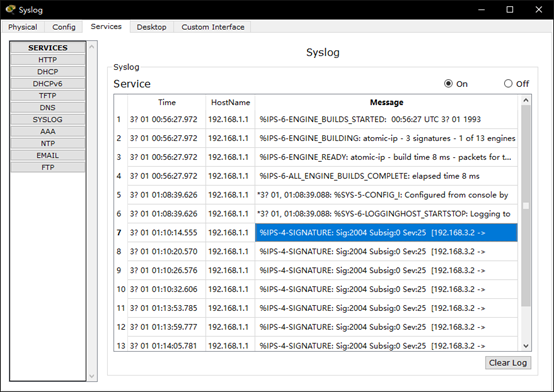Select the DNS service

(48, 107)
